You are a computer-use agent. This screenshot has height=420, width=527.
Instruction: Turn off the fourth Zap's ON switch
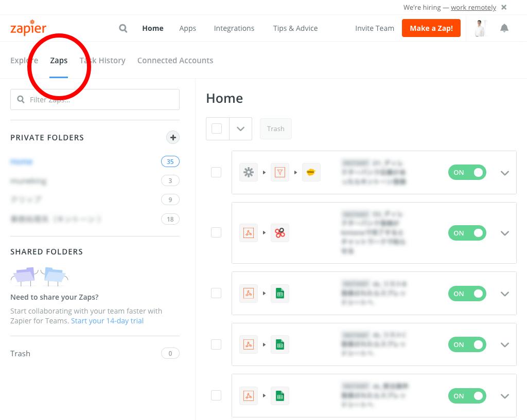click(467, 344)
